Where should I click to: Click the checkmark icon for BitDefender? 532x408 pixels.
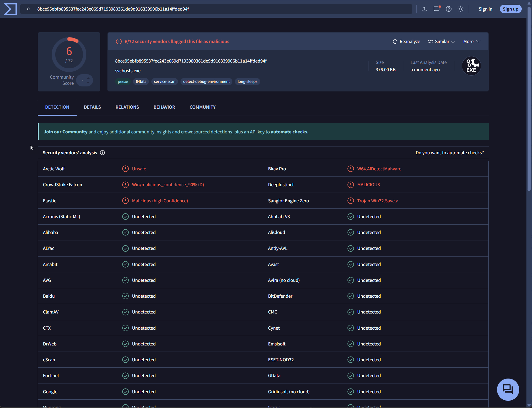pos(351,296)
